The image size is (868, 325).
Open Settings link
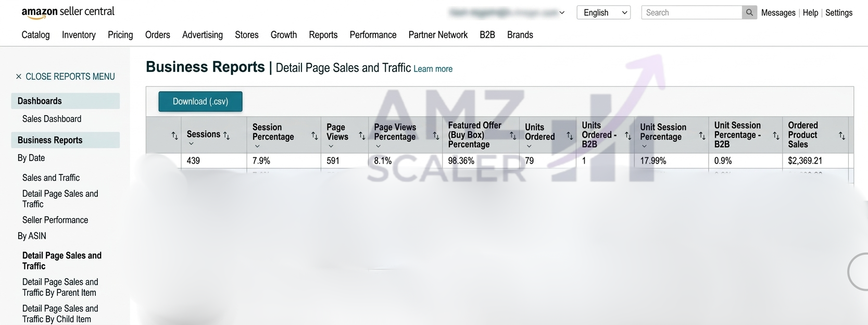click(x=839, y=12)
